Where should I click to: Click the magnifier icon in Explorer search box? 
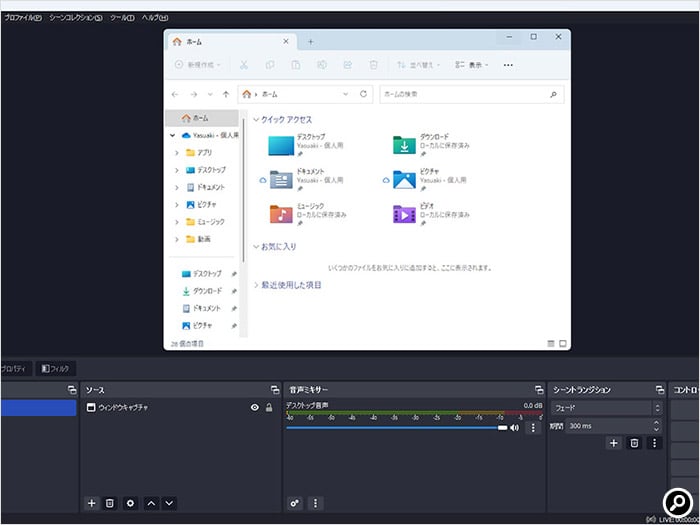[554, 94]
